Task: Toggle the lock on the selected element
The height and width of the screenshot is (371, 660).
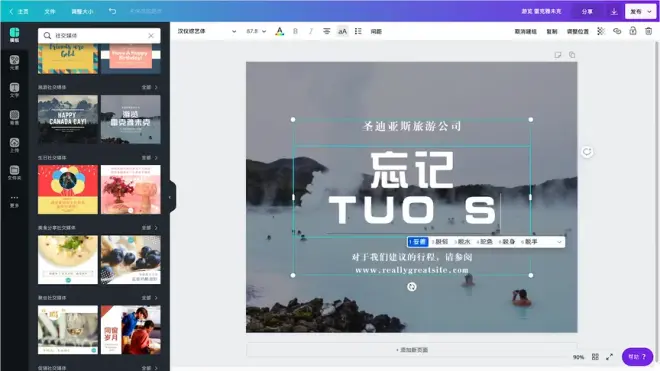Action: pyautogui.click(x=633, y=31)
